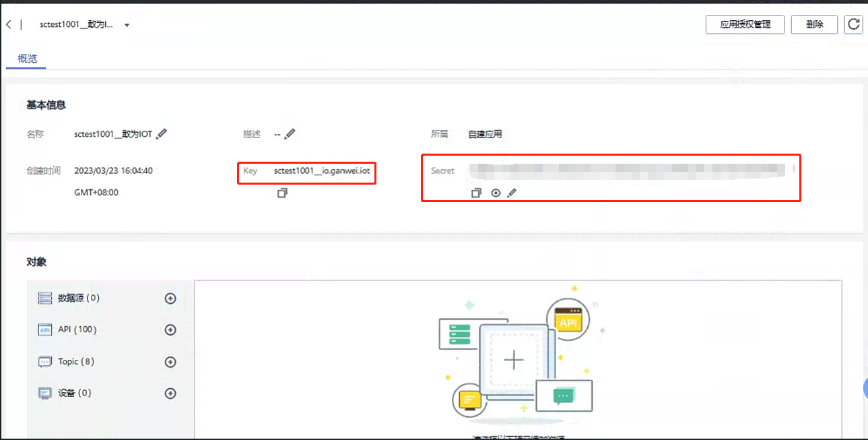Click the GMT+08:00 timezone text
Viewport: 868px width, 440px height.
point(96,193)
